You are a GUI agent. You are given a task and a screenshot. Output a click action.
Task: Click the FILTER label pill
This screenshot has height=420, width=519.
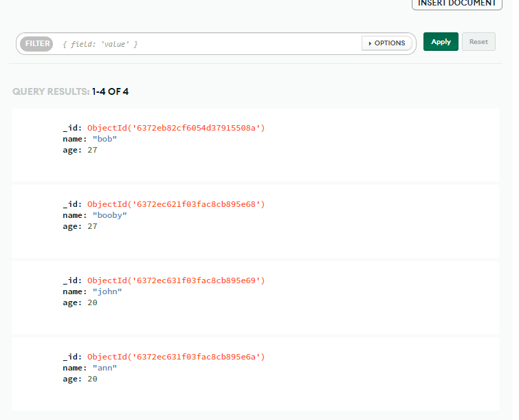pos(36,44)
